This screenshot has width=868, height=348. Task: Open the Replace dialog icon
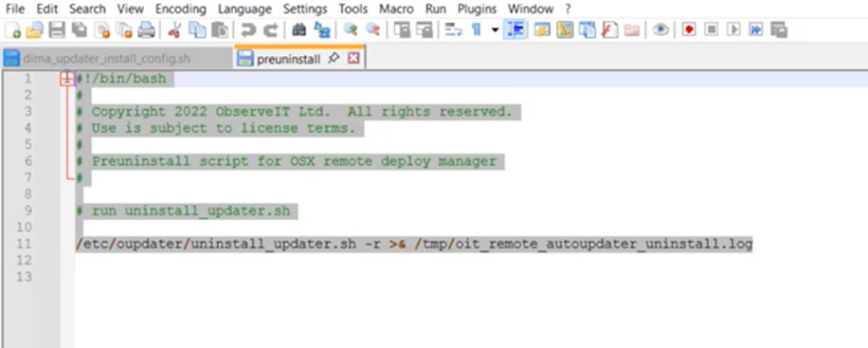click(321, 30)
